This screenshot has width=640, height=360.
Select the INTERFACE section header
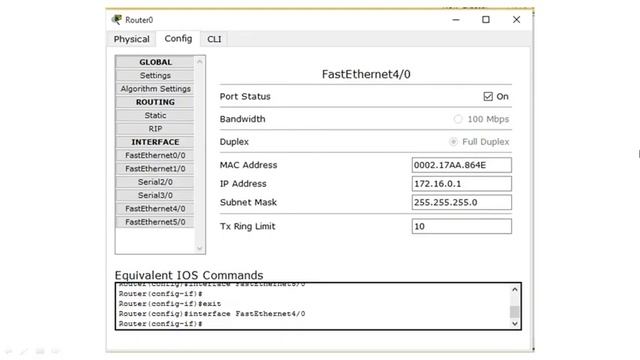pos(155,142)
